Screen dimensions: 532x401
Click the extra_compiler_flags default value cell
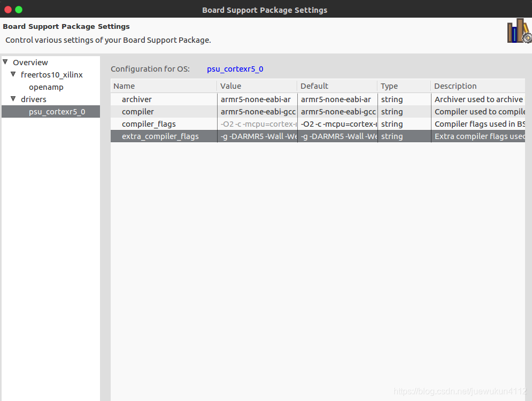(337, 136)
